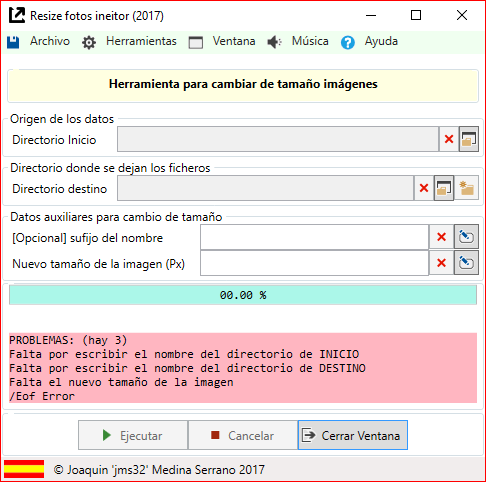Click the speaker icon beside Música
486x482 pixels.
coord(274,42)
